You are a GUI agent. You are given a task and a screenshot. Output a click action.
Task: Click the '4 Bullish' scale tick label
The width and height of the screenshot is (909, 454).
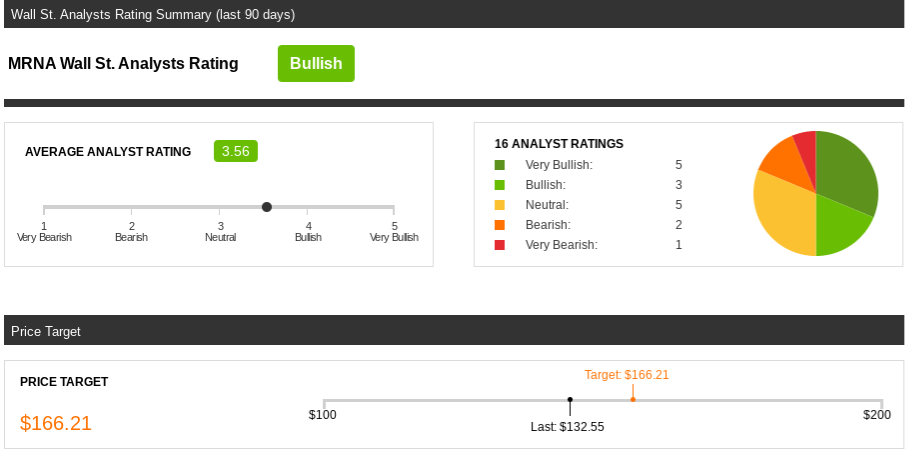[x=308, y=231]
